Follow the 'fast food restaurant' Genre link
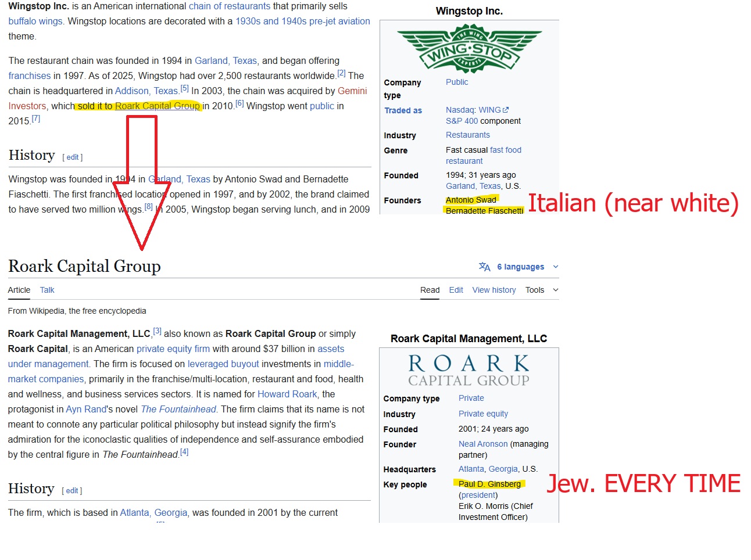This screenshot has width=751, height=560. pos(484,155)
